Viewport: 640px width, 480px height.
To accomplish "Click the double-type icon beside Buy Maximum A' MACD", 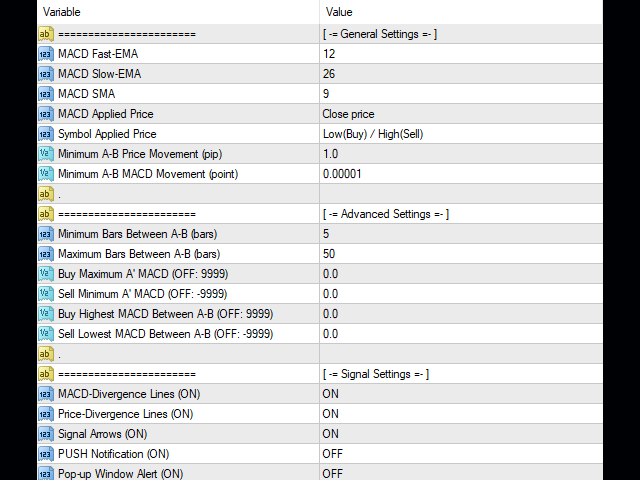I will pyautogui.click(x=46, y=274).
